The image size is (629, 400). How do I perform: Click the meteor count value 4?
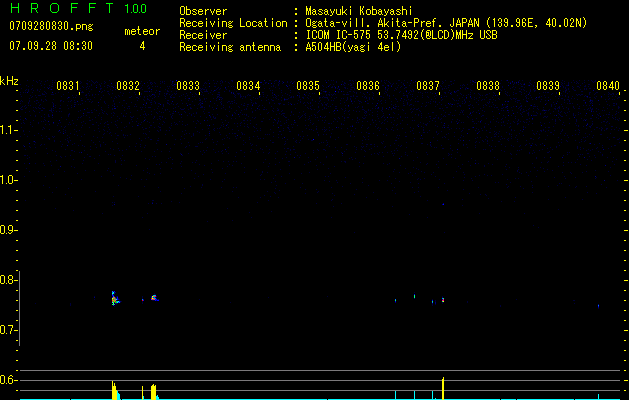tap(142, 46)
